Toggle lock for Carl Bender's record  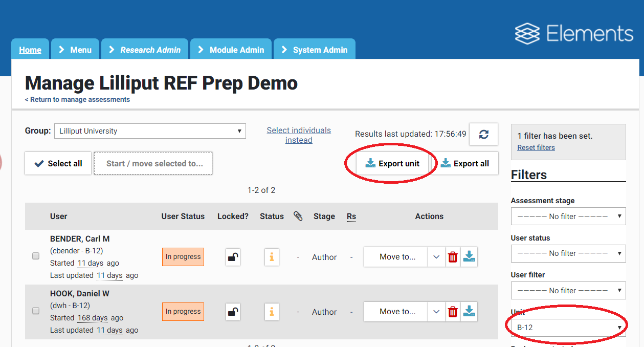(233, 257)
